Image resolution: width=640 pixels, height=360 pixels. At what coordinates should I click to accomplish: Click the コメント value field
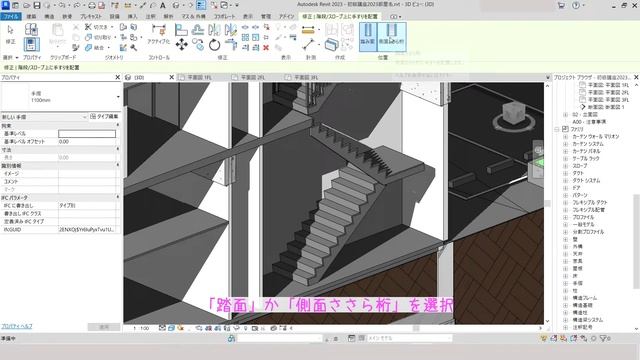coord(87,182)
